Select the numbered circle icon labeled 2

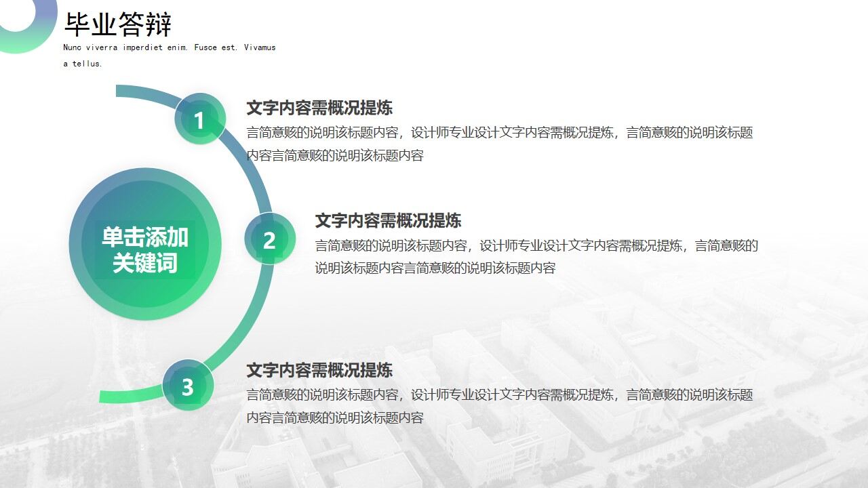click(x=271, y=243)
